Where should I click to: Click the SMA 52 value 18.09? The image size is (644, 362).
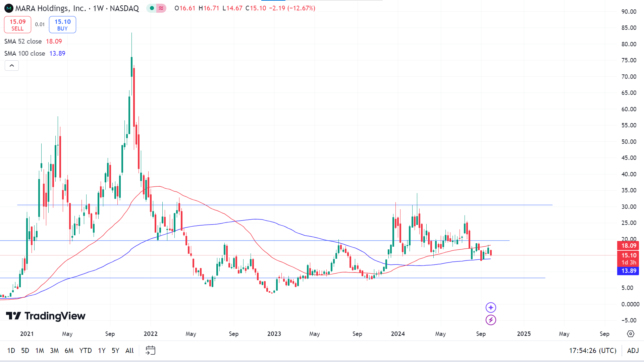coord(54,41)
